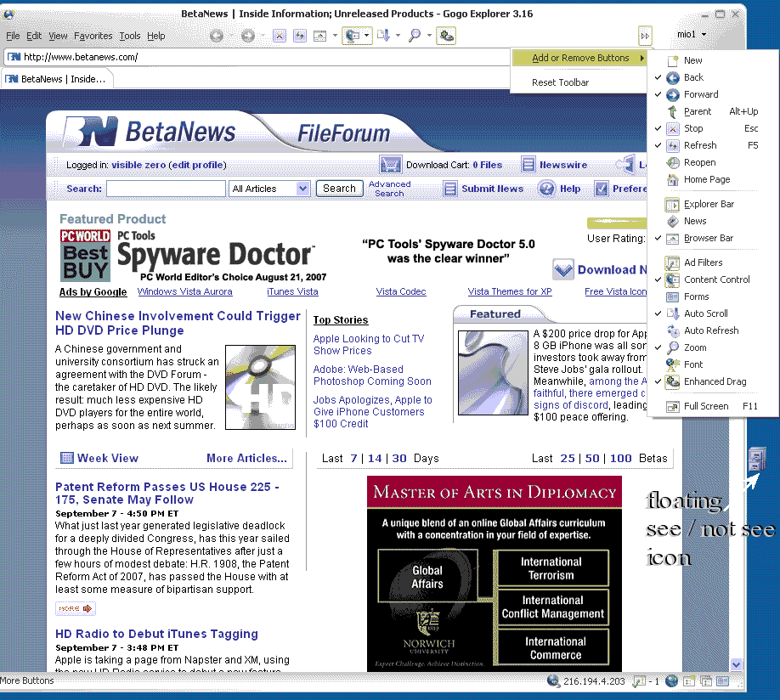The width and height of the screenshot is (780, 700).
Task: Click the Refresh toolbar icon
Action: tap(299, 36)
